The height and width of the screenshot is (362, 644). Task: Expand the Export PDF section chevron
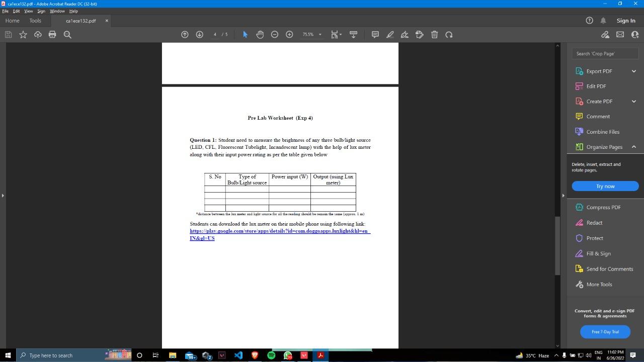click(634, 71)
